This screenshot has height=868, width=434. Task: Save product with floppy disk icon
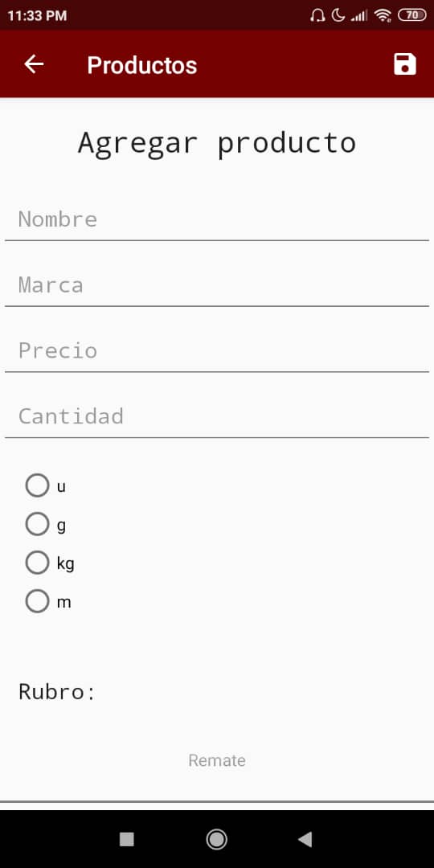(404, 64)
